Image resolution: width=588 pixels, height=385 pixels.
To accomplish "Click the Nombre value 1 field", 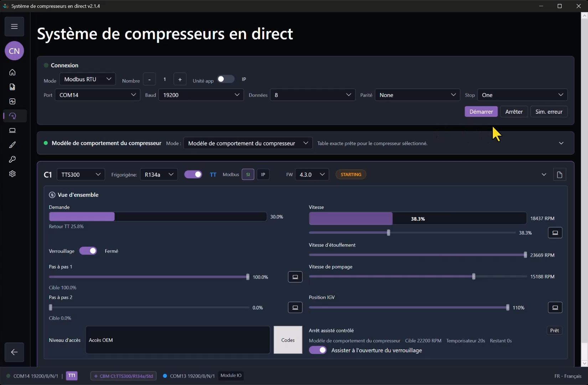I will click(x=165, y=79).
